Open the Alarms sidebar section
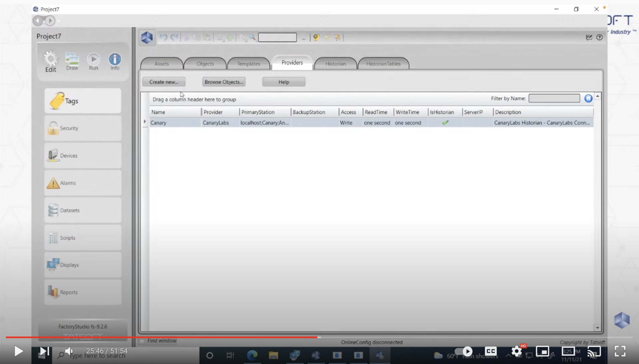Image resolution: width=639 pixels, height=364 pixels. (x=83, y=183)
